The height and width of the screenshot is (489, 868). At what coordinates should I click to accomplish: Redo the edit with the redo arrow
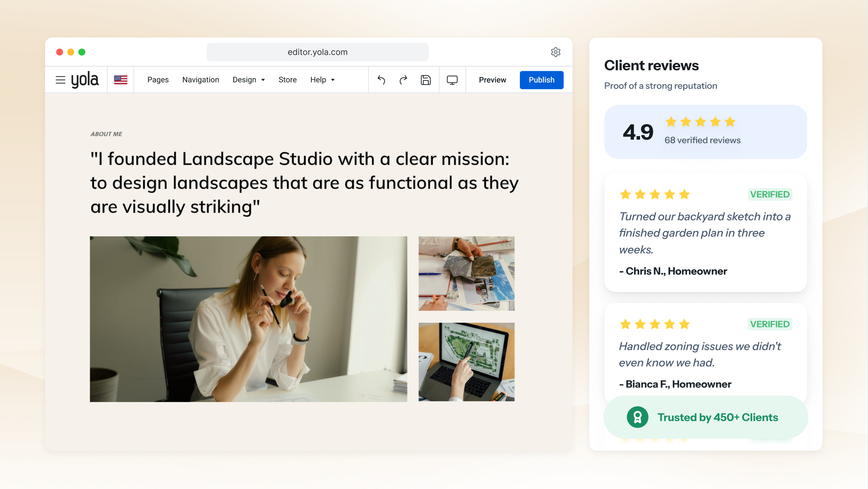[403, 80]
